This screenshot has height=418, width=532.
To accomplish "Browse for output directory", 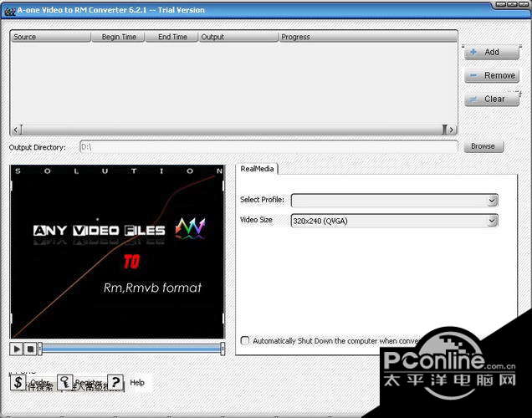I will coord(483,146).
